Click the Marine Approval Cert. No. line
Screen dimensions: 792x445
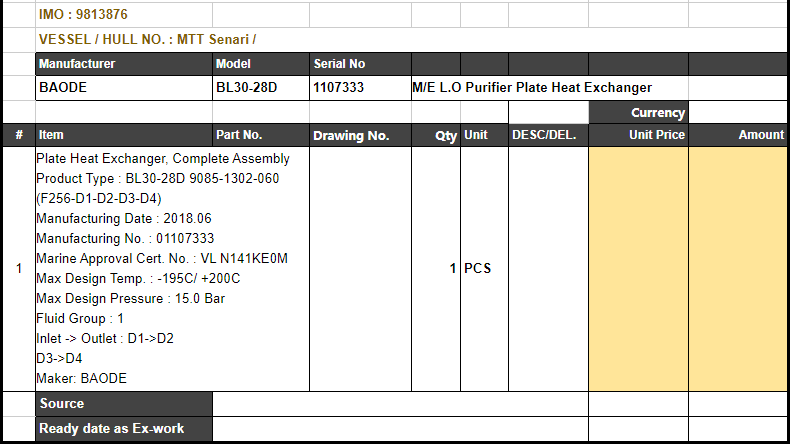[x=162, y=259]
